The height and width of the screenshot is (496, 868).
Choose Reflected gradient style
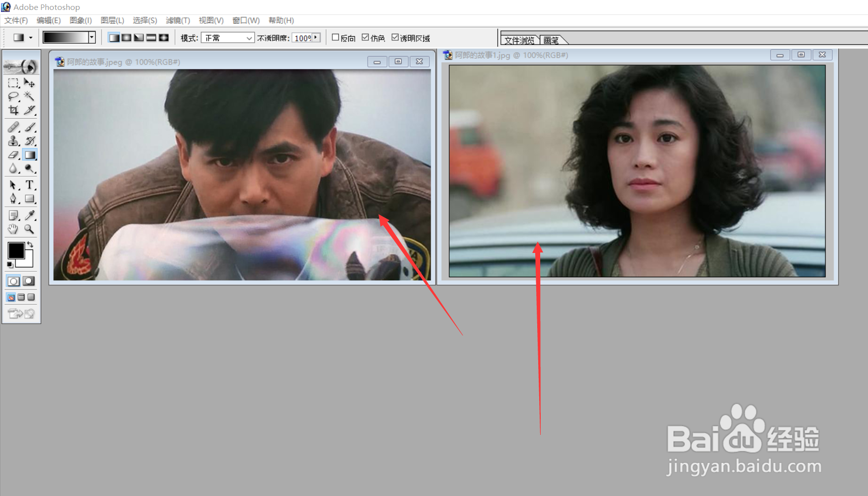151,38
